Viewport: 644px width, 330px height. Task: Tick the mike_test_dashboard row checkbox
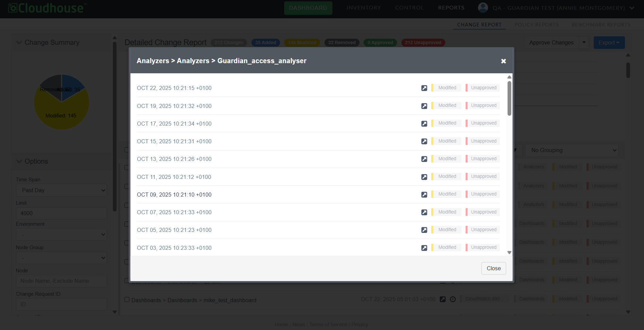(x=127, y=299)
